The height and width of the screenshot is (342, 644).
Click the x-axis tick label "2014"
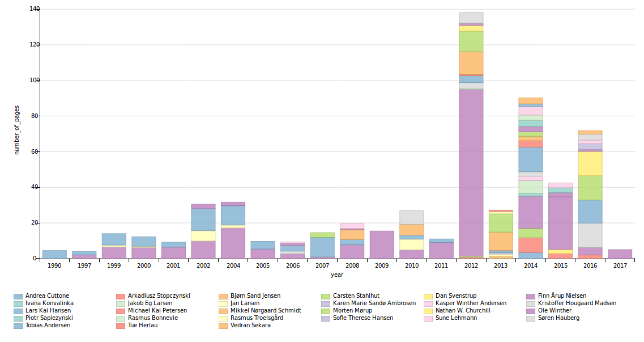tap(531, 266)
